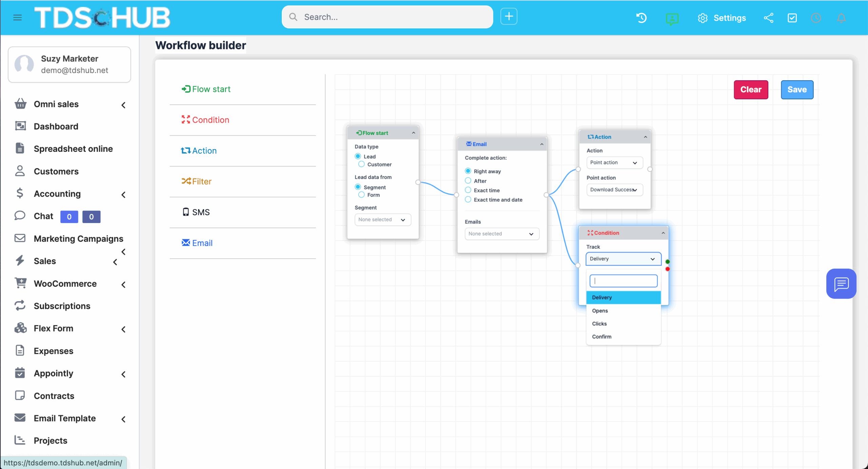Image resolution: width=868 pixels, height=469 pixels.
Task: Choose Opens from Track dropdown list
Action: (x=600, y=311)
